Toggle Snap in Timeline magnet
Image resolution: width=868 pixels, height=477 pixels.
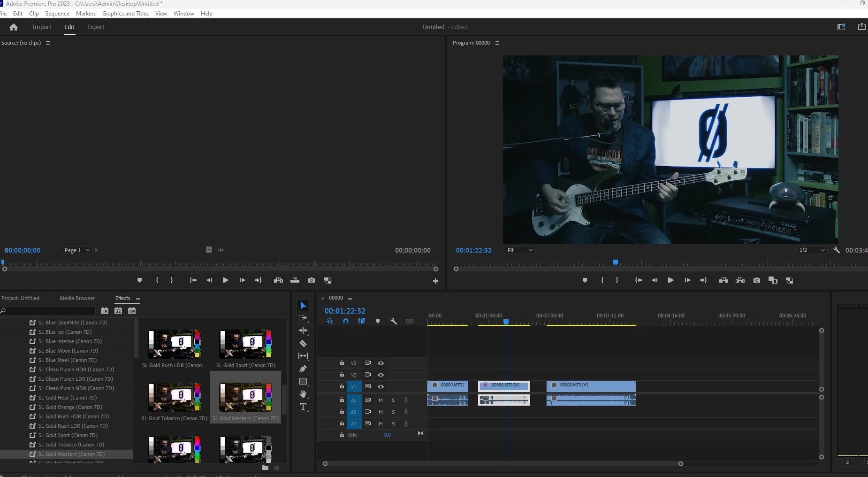[x=346, y=322]
